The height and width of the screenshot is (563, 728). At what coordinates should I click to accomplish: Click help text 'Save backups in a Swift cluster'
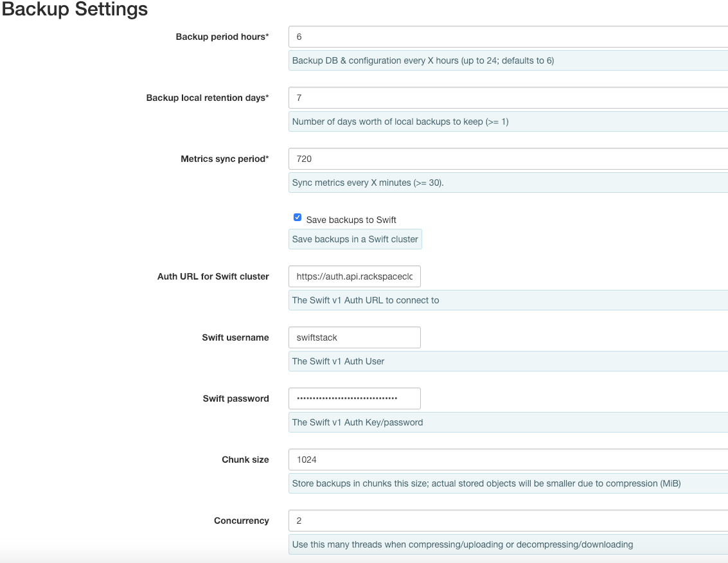[x=355, y=239]
